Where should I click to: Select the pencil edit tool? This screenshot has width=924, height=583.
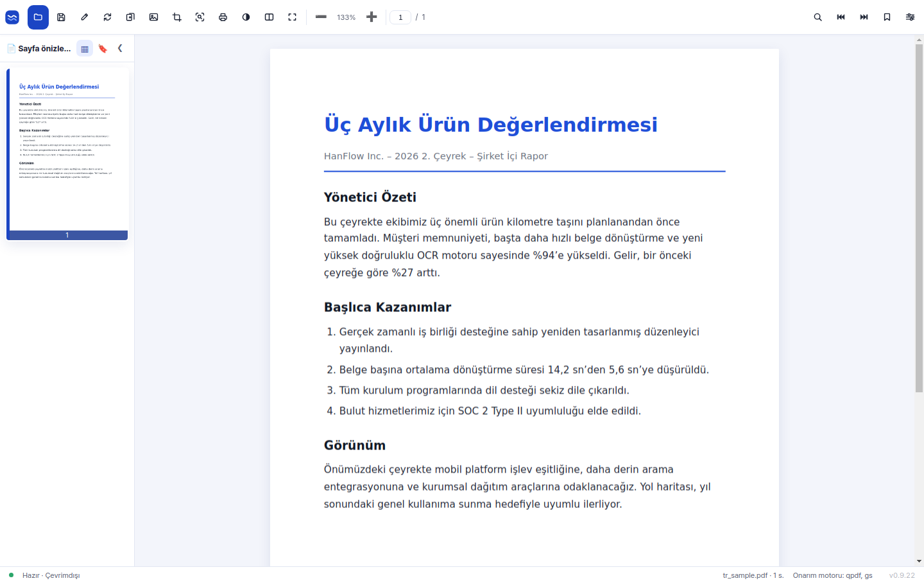pos(84,17)
